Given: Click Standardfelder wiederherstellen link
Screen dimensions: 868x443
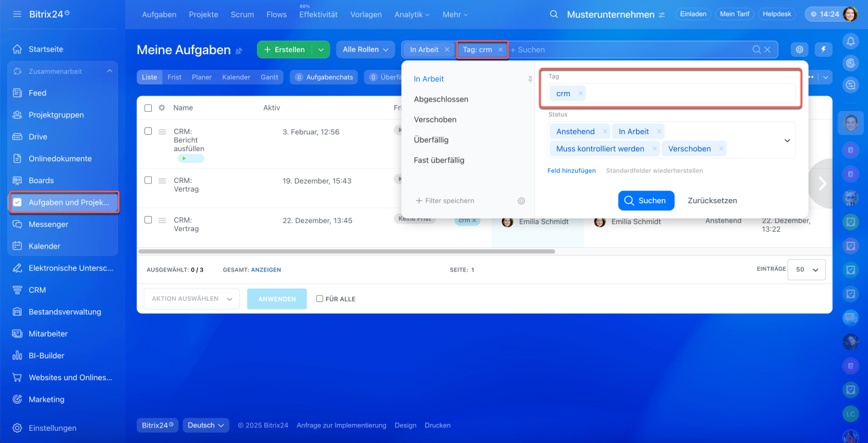Looking at the screenshot, I should click(654, 171).
